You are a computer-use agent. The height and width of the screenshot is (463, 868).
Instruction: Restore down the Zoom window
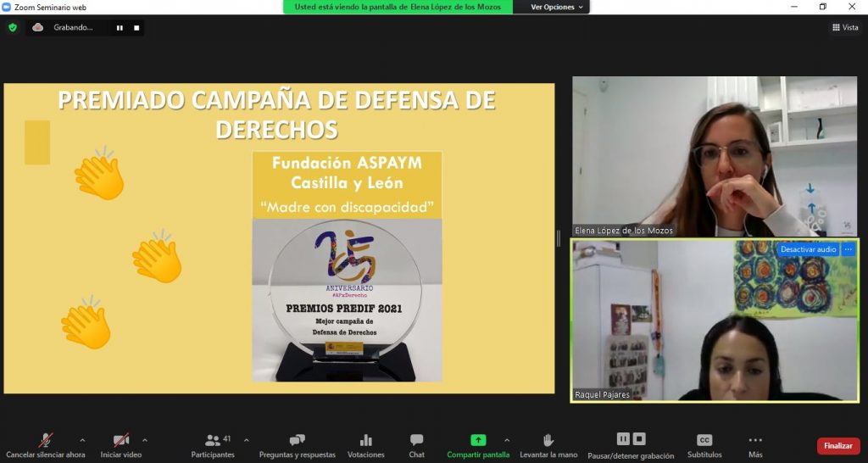pos(823,7)
